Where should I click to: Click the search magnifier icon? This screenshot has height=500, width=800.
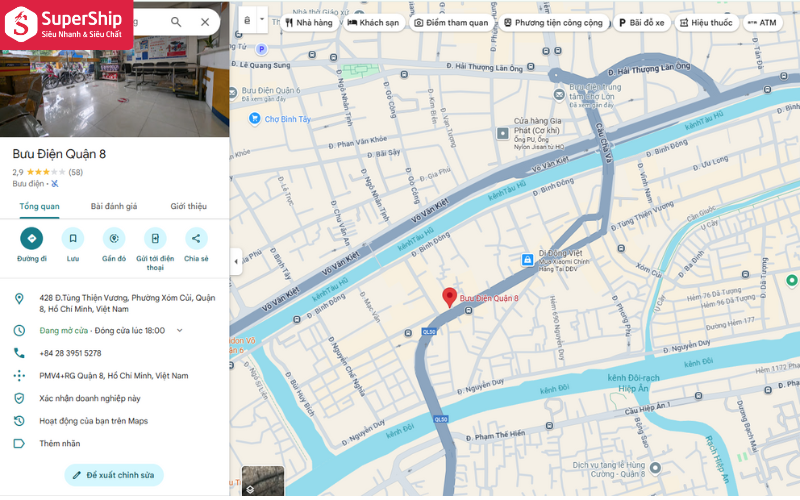[176, 22]
